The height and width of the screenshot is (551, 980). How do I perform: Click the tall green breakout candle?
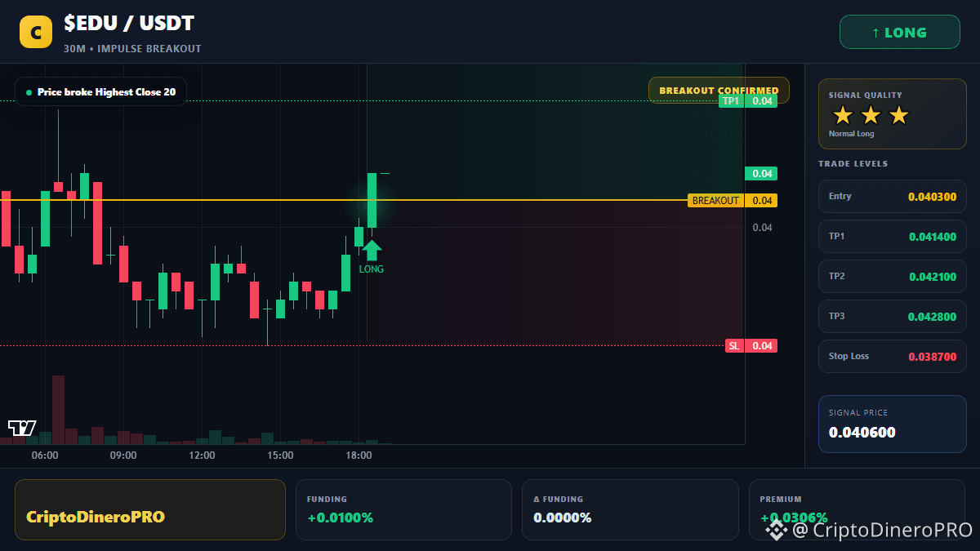click(x=372, y=200)
